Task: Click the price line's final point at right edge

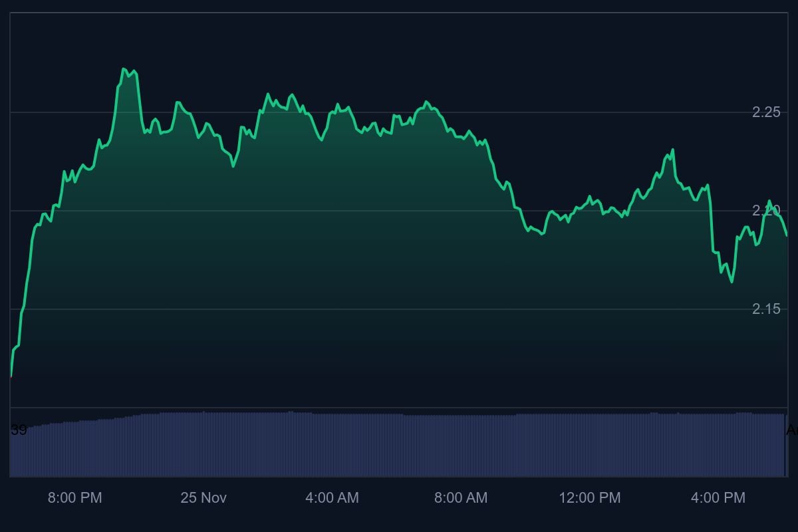Action: pyautogui.click(x=787, y=235)
